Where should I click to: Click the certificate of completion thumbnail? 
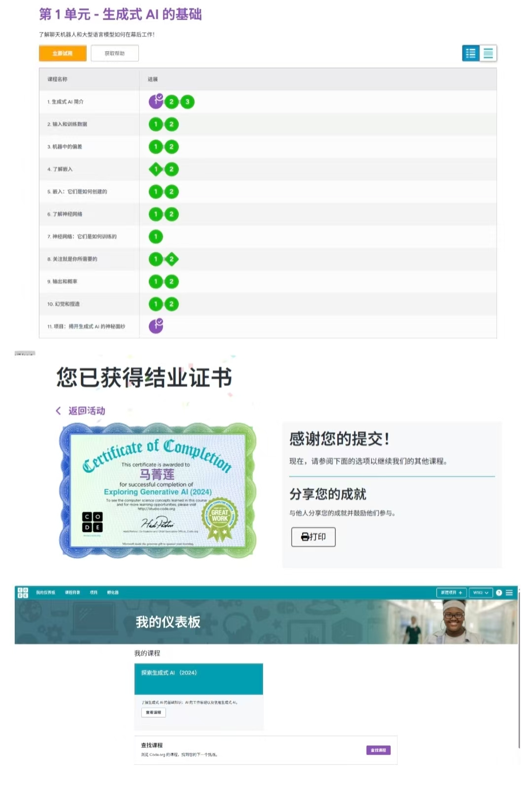[158, 490]
